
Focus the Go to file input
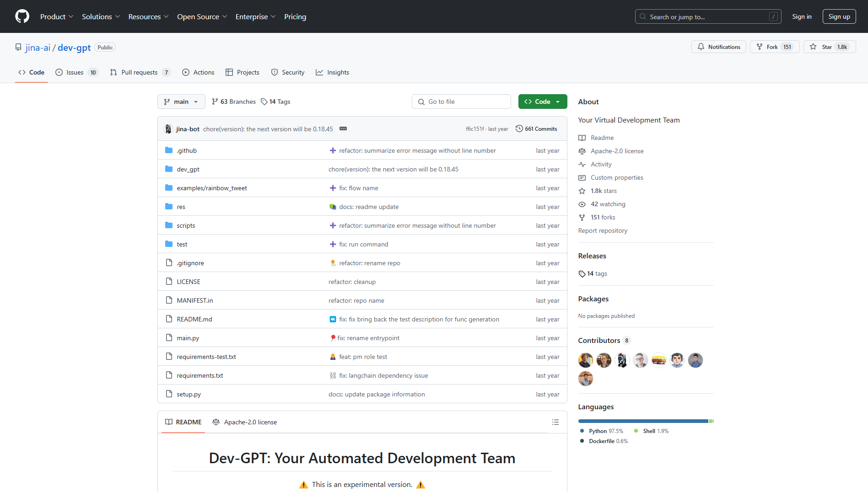coord(461,102)
